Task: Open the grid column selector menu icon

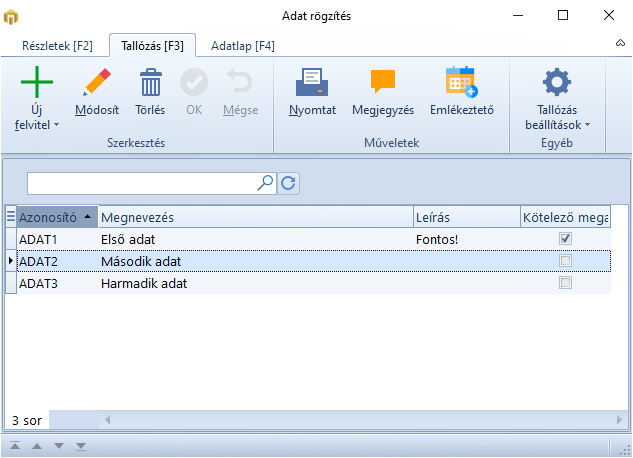Action: 11,216
